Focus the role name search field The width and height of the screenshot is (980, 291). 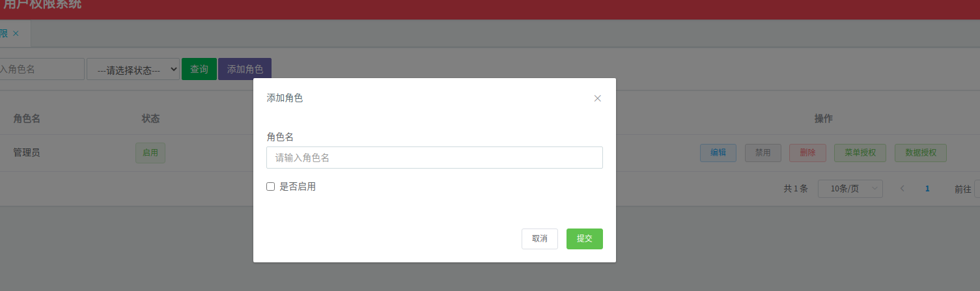[x=40, y=69]
